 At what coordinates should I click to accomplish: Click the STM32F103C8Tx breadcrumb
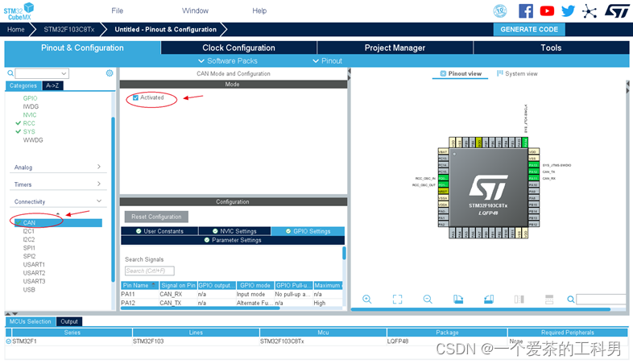click(x=69, y=30)
